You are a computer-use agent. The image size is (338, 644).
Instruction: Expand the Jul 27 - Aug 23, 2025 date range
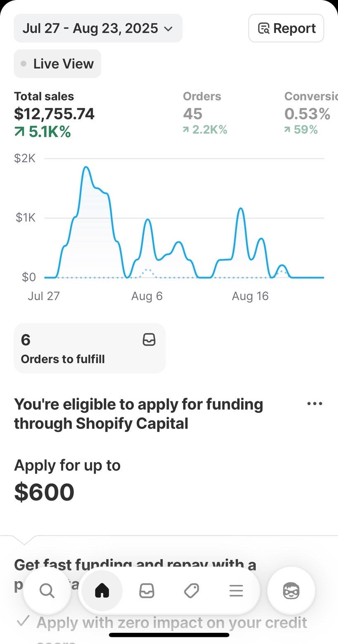click(98, 28)
